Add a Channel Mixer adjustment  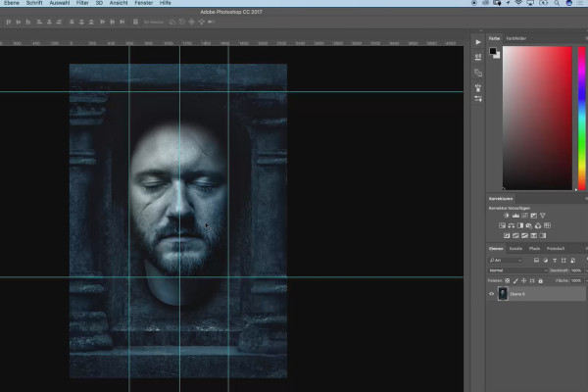(538, 225)
